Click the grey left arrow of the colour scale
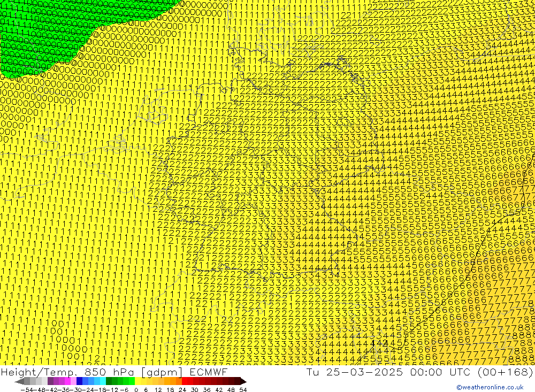This screenshot has width=535, height=392. [19, 382]
